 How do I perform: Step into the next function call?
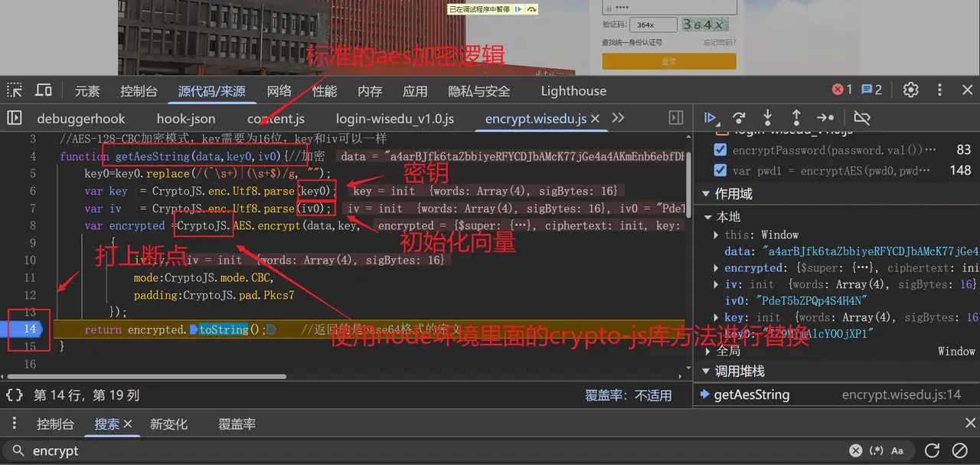[767, 118]
